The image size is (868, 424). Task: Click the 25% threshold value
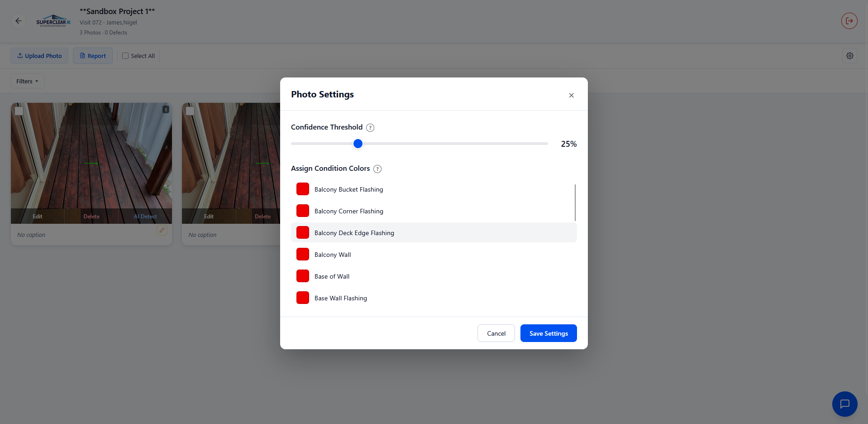(569, 144)
